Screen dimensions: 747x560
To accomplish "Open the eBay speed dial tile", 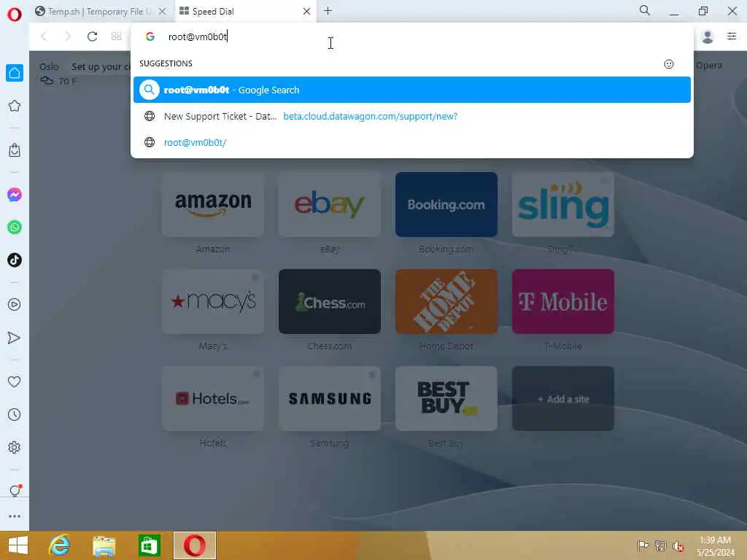I will pyautogui.click(x=329, y=204).
